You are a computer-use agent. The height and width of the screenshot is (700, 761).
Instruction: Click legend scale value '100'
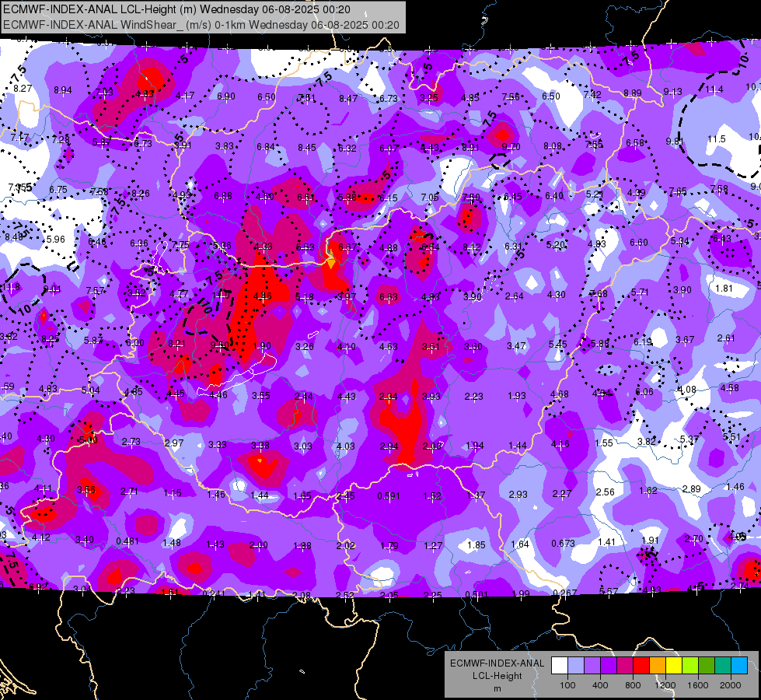[567, 685]
